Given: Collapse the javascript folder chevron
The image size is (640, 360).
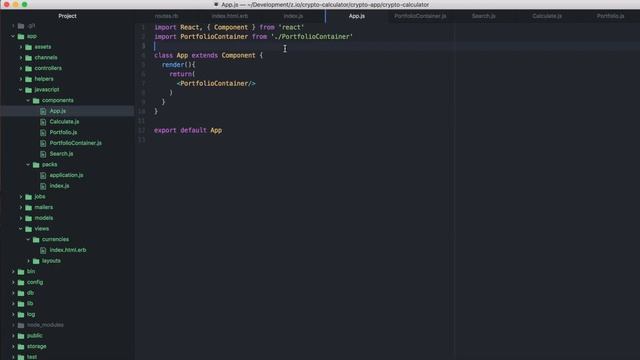Looking at the screenshot, I should [x=21, y=89].
